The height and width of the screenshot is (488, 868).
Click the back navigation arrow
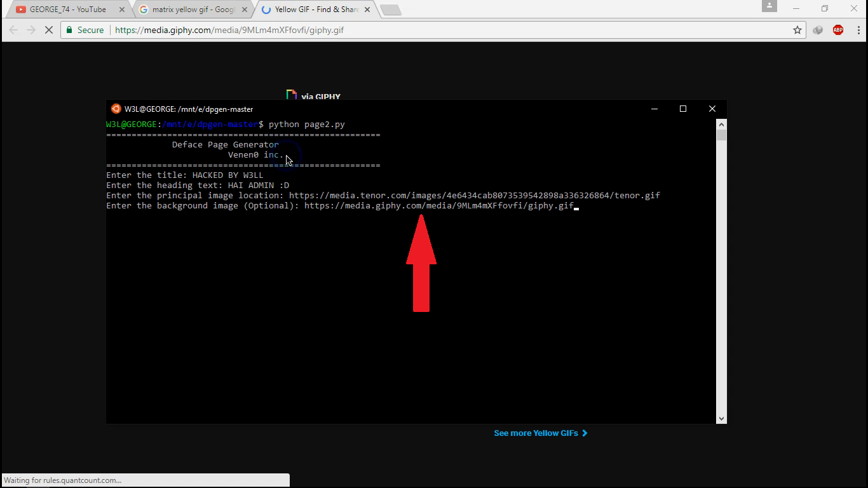tap(13, 29)
